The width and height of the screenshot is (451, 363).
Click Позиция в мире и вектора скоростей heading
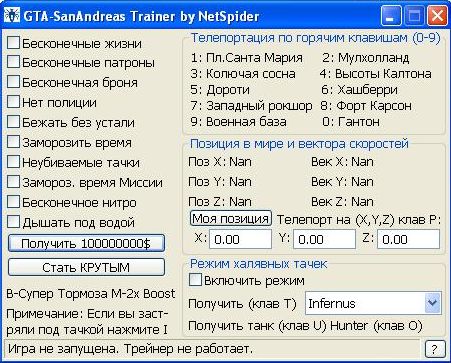(x=299, y=144)
